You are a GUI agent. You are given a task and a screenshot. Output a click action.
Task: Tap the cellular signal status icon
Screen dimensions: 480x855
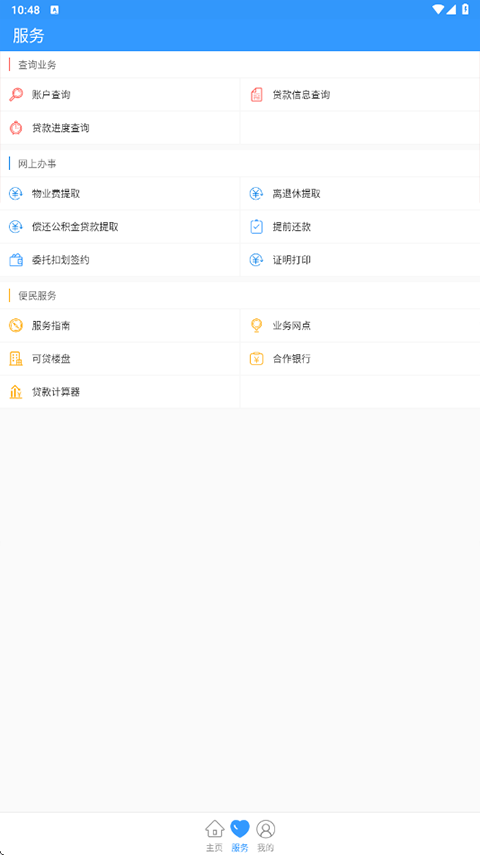pos(451,9)
